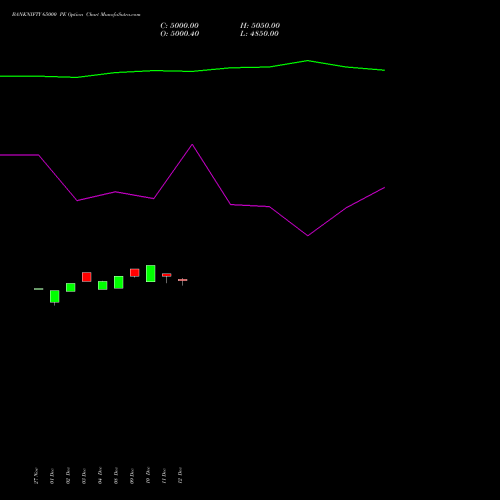Select the red 09 Dec candlestick
The width and height of the screenshot is (500, 500).
click(x=135, y=273)
